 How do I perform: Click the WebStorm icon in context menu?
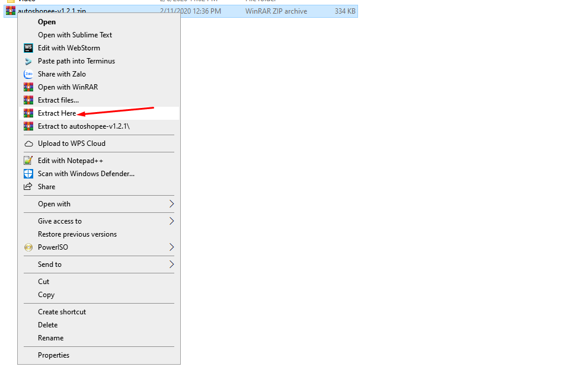[x=28, y=48]
